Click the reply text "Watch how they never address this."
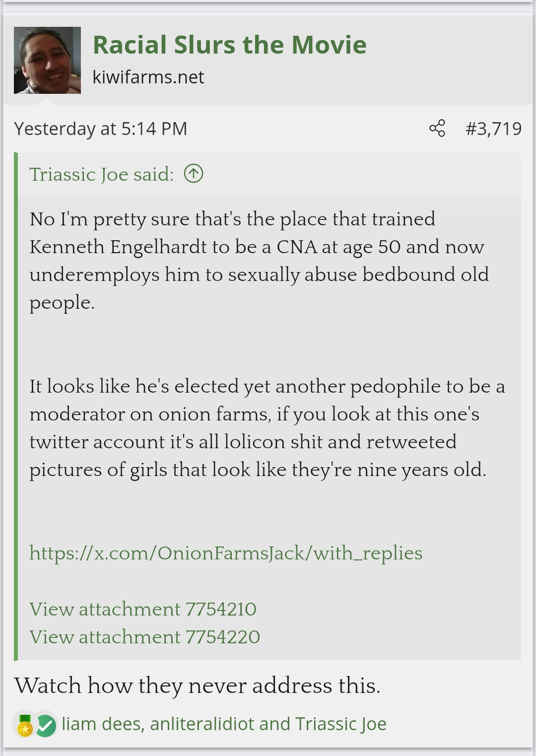 [197, 686]
